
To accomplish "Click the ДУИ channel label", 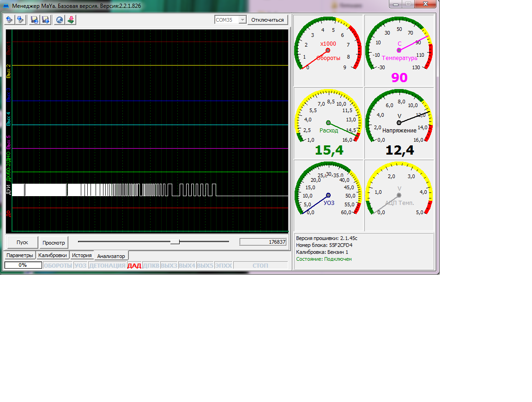I will click(8, 190).
